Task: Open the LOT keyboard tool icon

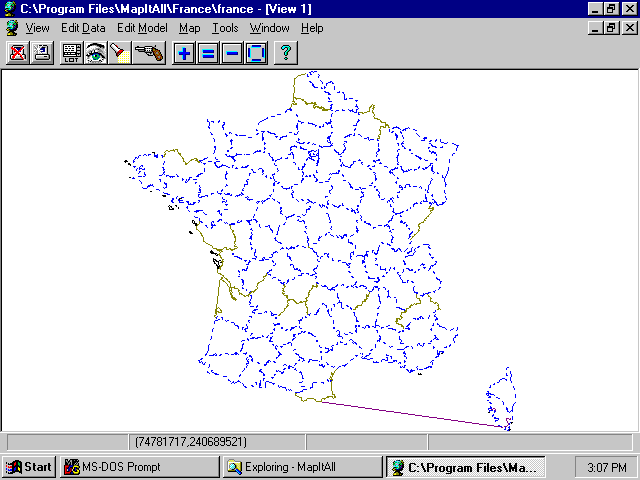Action: pos(72,53)
